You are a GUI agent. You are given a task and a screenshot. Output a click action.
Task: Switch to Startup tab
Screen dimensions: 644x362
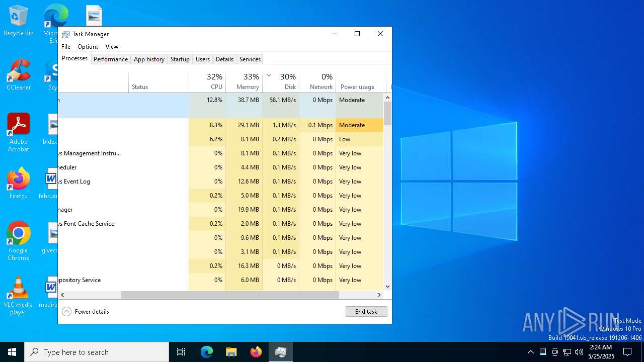pos(180,59)
